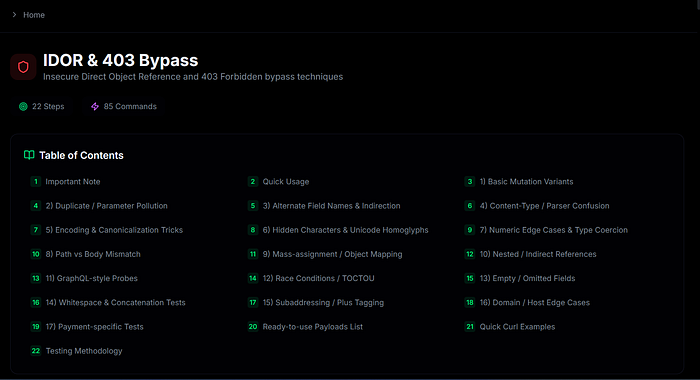Screen dimensions: 700x380
Task: Open 2) Duplicate / Parameter Pollution
Action: coord(107,206)
